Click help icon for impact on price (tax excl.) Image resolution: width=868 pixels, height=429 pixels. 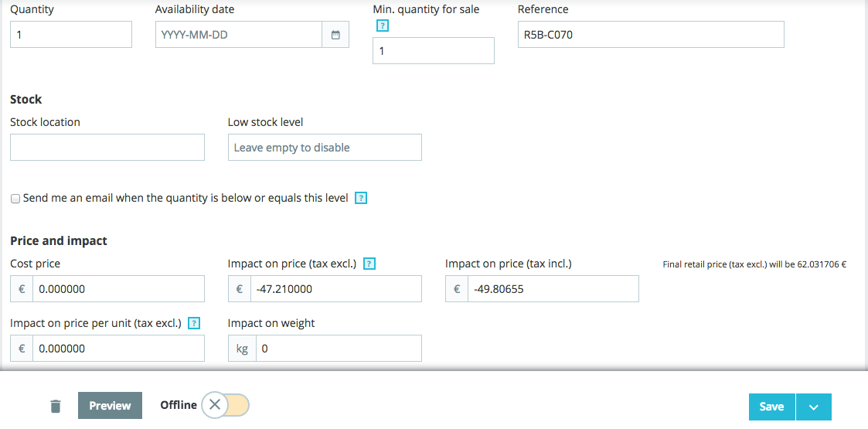[369, 264]
